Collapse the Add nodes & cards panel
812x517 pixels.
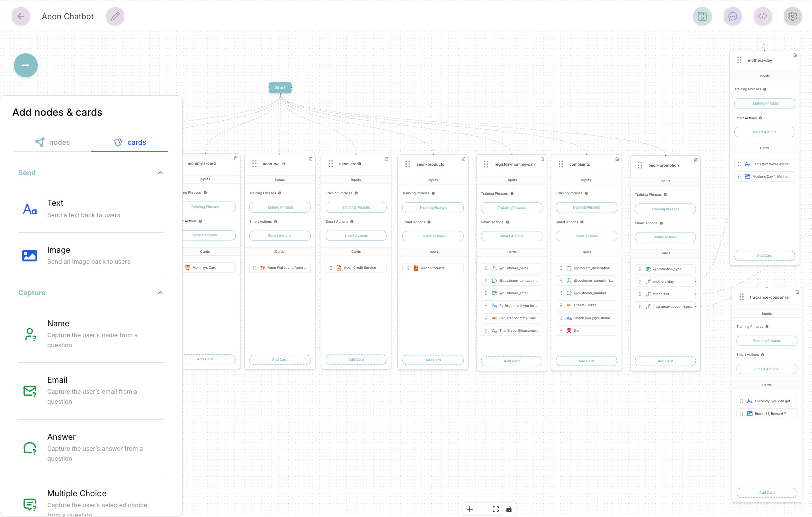(x=26, y=65)
